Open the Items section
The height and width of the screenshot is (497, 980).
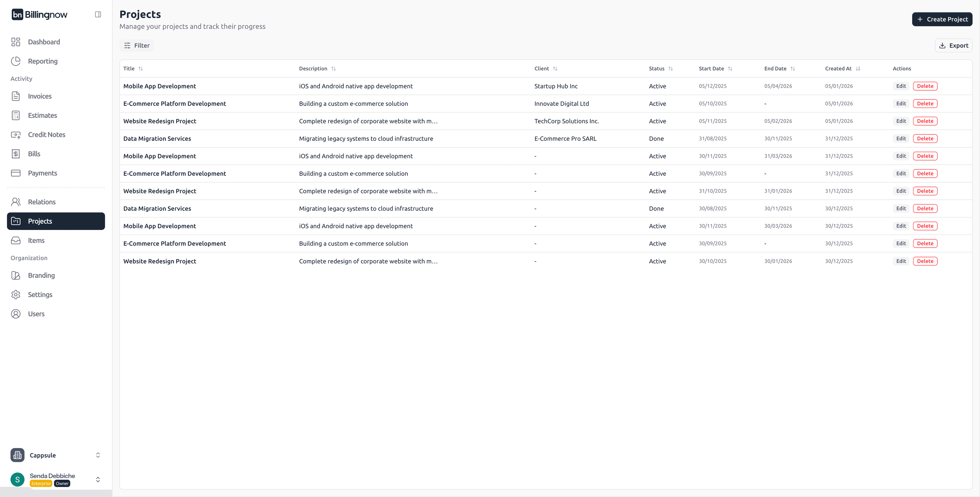click(x=36, y=240)
